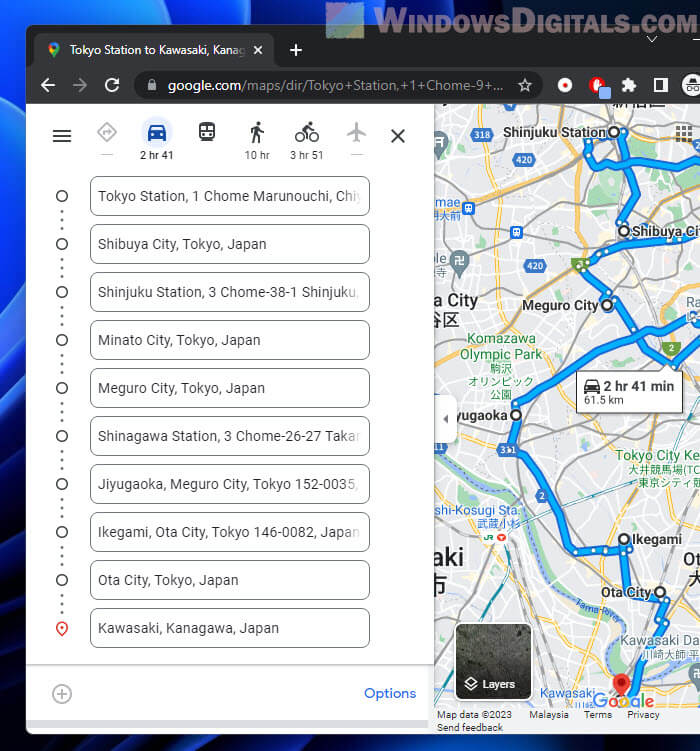
Task: Click waypoint circle beside Meguro City field
Action: 62,388
